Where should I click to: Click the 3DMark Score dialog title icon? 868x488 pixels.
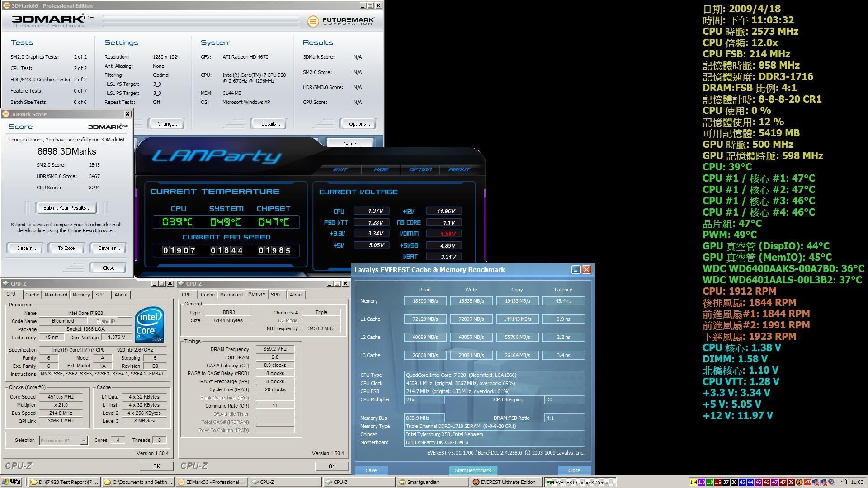pos(5,114)
